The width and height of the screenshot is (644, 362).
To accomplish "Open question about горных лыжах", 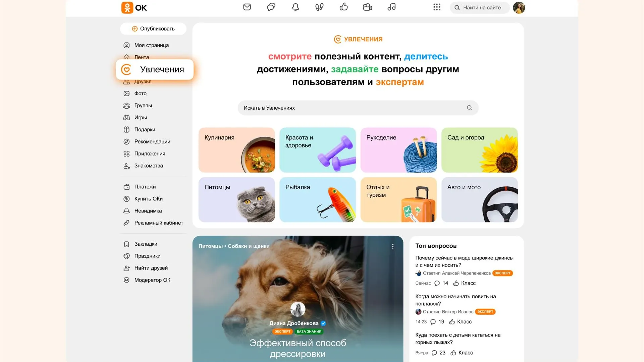I will click(458, 339).
